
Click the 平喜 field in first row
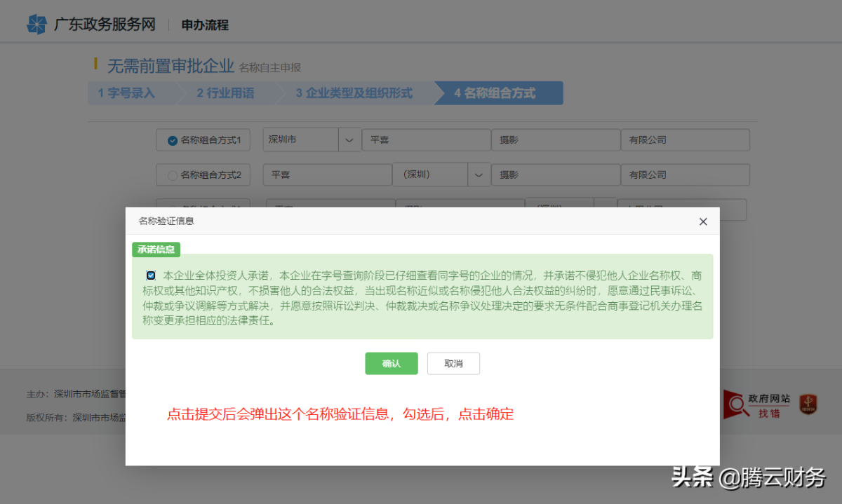click(426, 140)
